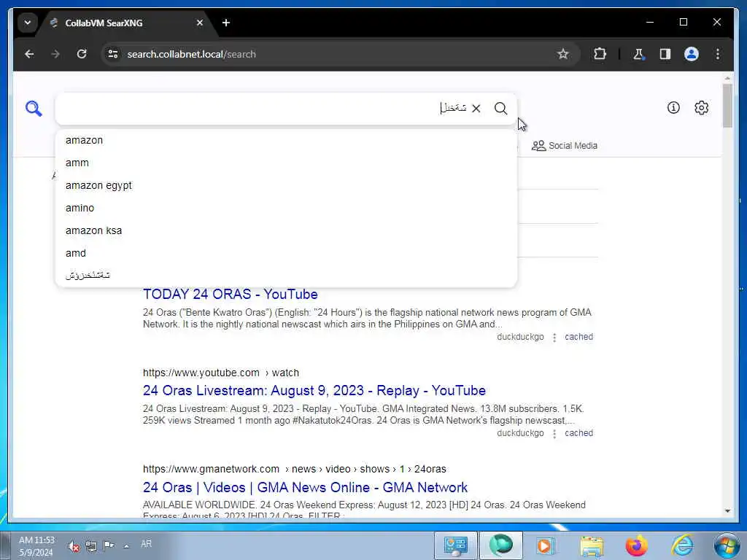Click the browser forward arrow
The height and width of the screenshot is (560, 747).
[55, 54]
